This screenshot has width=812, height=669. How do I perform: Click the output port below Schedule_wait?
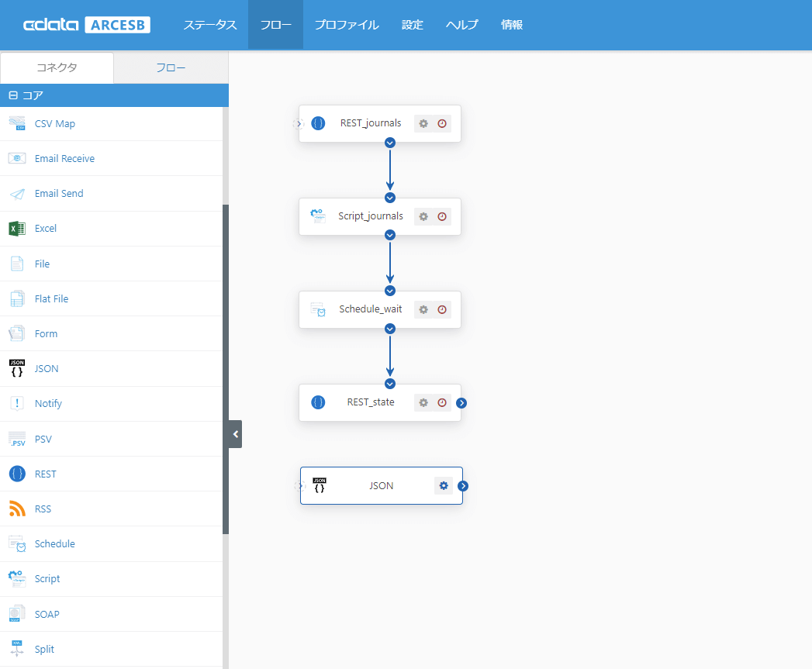[x=390, y=329]
